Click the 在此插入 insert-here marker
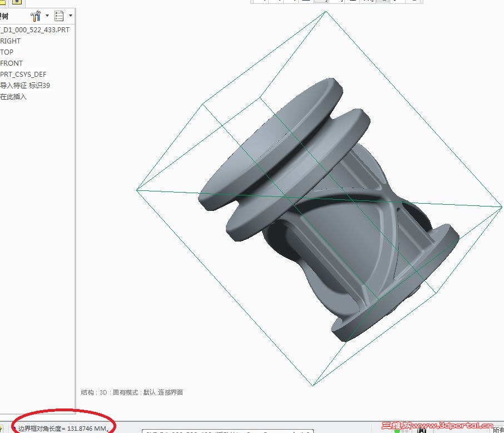The image size is (504, 433). [x=13, y=96]
